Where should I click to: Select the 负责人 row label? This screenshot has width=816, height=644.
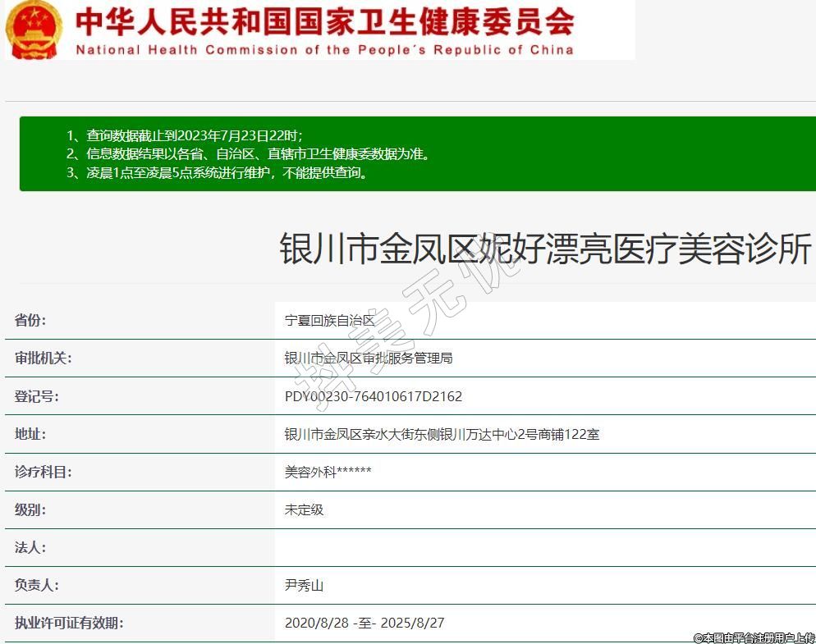tap(37, 585)
